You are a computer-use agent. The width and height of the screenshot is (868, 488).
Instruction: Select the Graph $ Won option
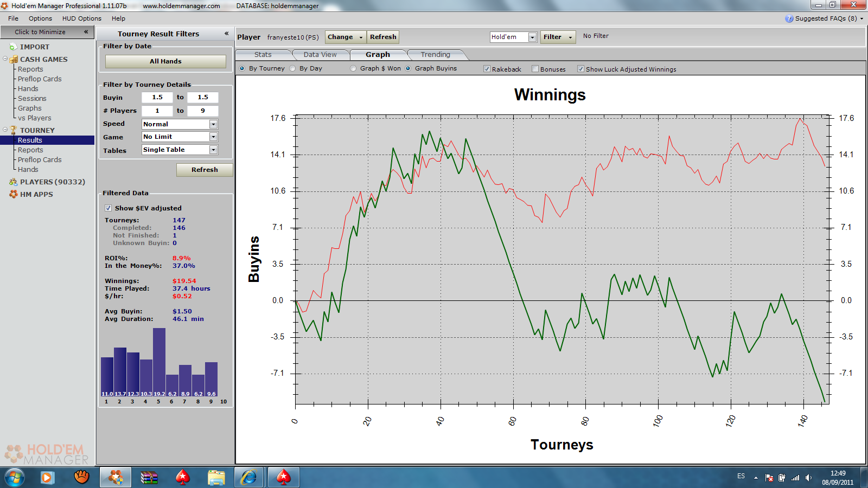click(354, 68)
